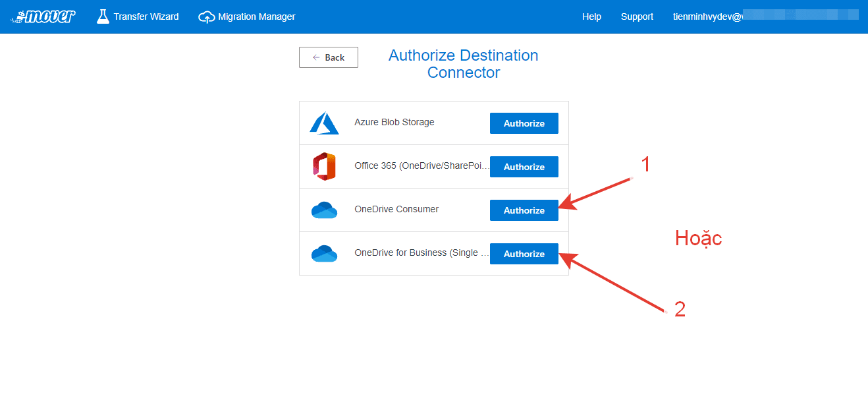Select the 'OneDrive Consumer' label text

[396, 209]
